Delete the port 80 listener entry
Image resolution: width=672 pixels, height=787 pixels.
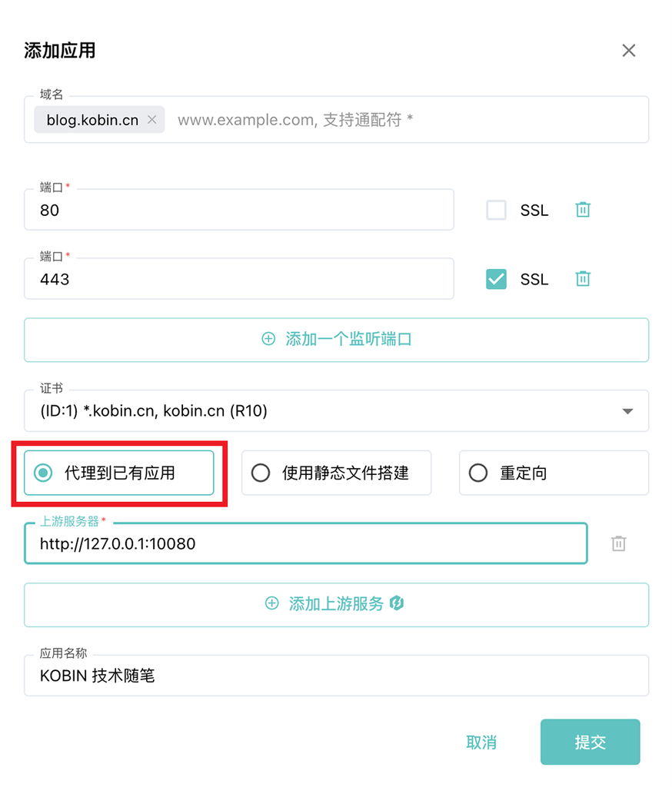click(582, 209)
